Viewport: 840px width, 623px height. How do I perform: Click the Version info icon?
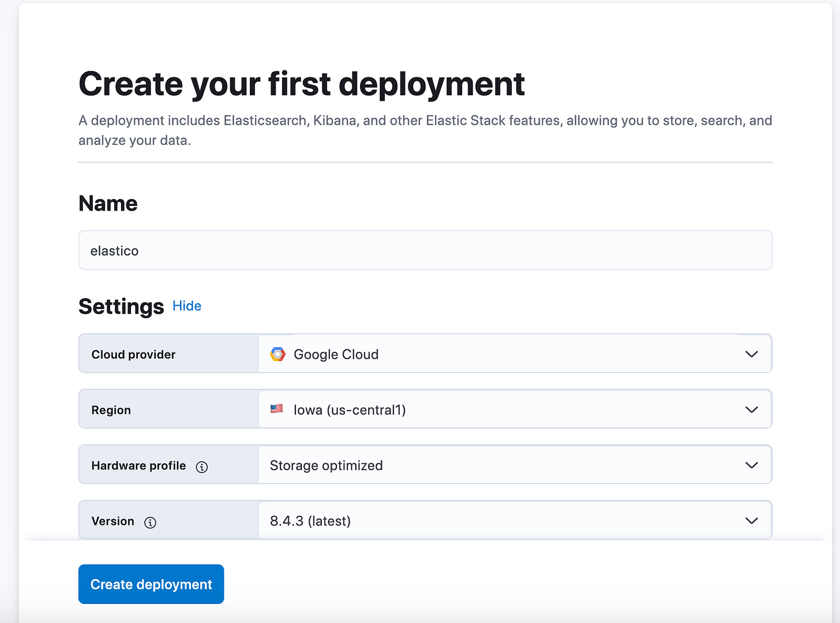[x=150, y=523]
